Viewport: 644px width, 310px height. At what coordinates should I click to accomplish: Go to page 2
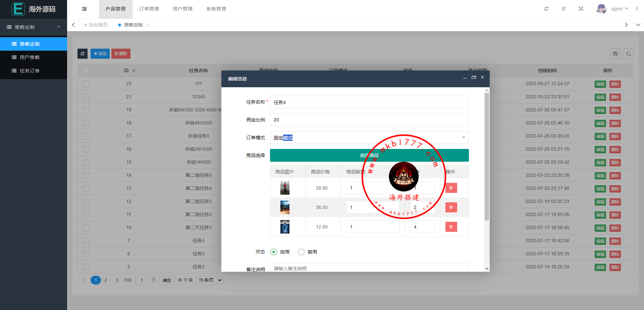tap(106, 280)
